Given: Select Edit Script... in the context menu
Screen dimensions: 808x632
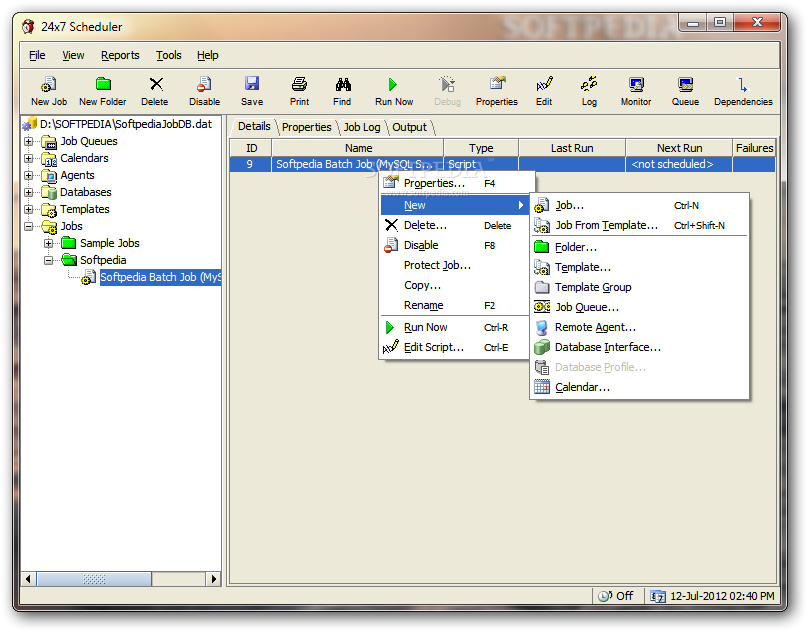Looking at the screenshot, I should 455,347.
